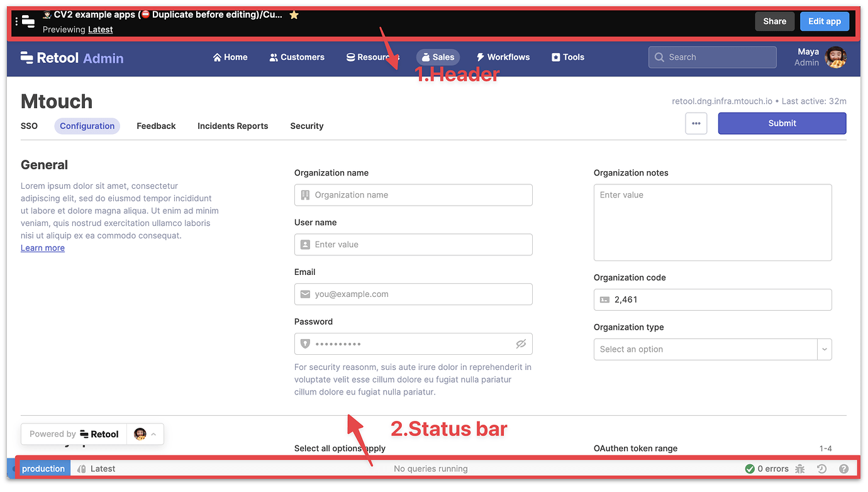Open the production environment selector
This screenshot has width=868, height=492.
pyautogui.click(x=43, y=469)
